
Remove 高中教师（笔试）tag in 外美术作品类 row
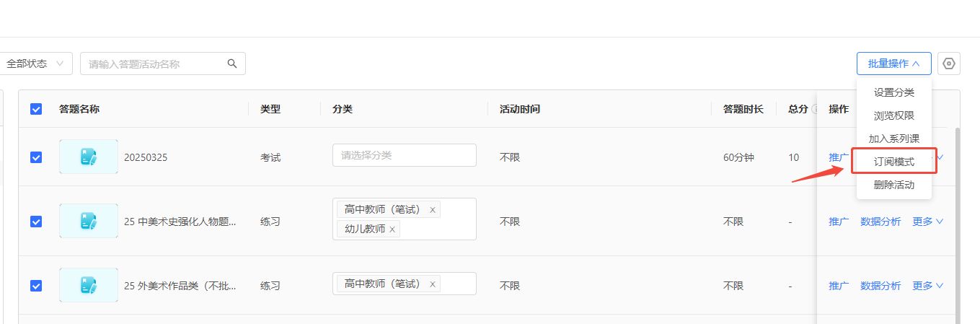pyautogui.click(x=433, y=284)
